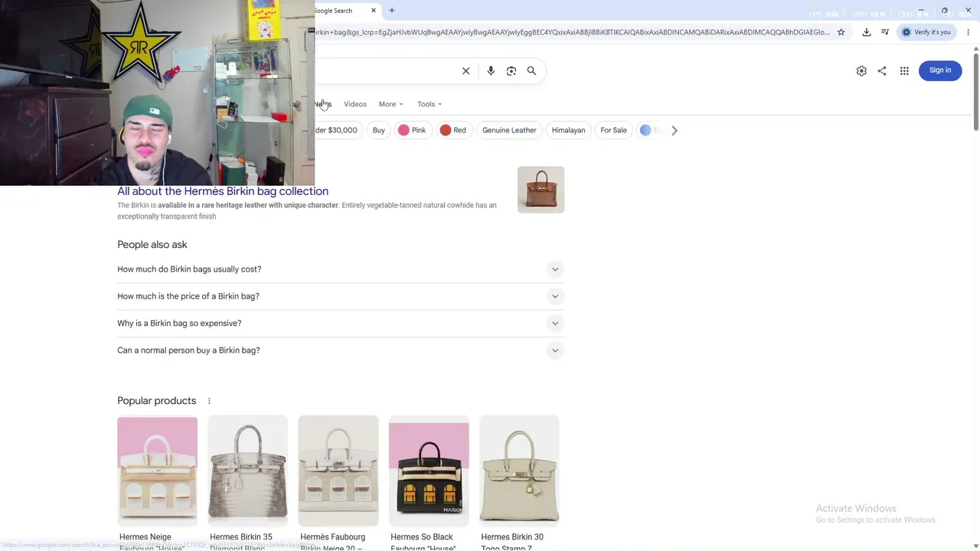Open "All about the Hermès Birkin bag collection" link

(x=223, y=191)
